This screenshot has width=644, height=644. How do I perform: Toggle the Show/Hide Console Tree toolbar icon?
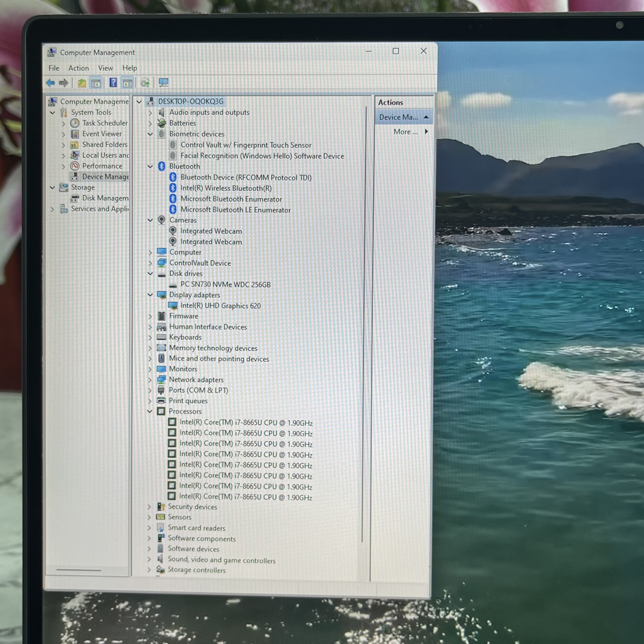(x=96, y=83)
